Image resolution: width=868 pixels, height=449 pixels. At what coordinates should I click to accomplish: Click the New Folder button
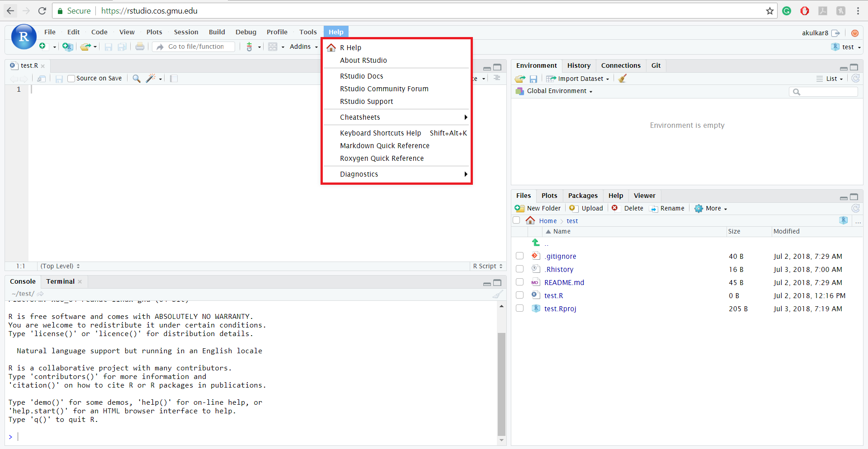(x=538, y=208)
